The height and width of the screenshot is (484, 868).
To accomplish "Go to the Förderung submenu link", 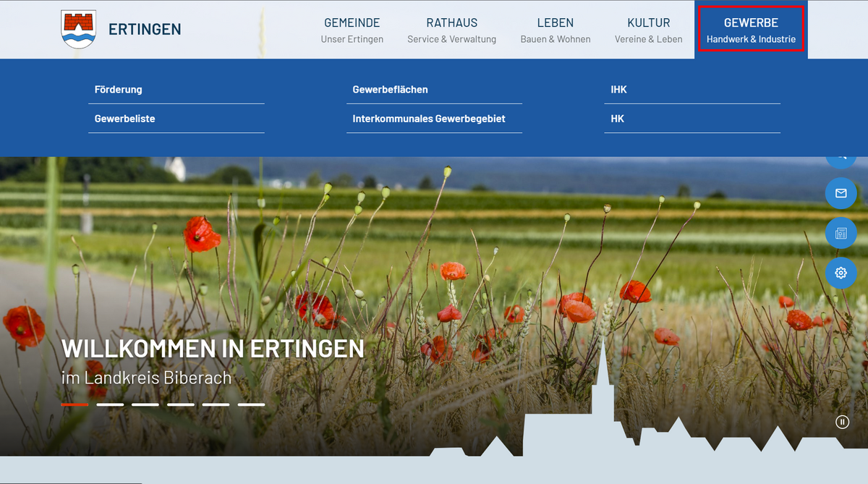I will (176, 90).
